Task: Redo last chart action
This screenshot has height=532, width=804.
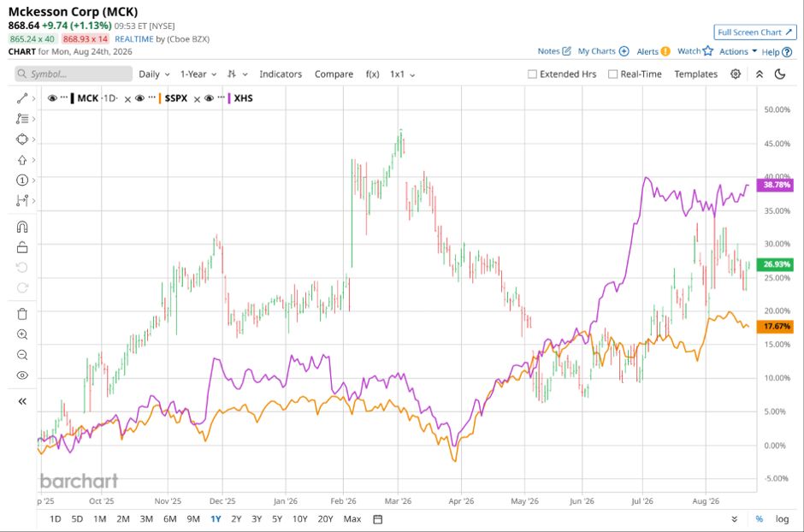Action: point(22,287)
